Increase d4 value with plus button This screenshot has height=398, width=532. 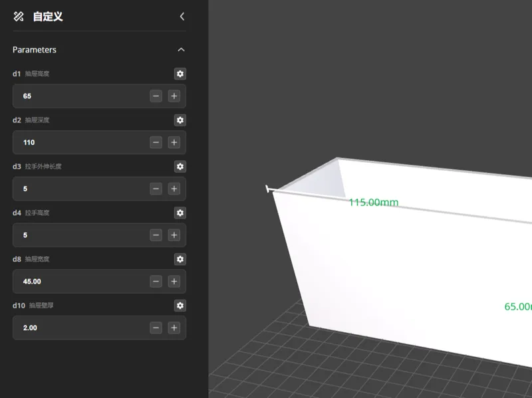174,235
